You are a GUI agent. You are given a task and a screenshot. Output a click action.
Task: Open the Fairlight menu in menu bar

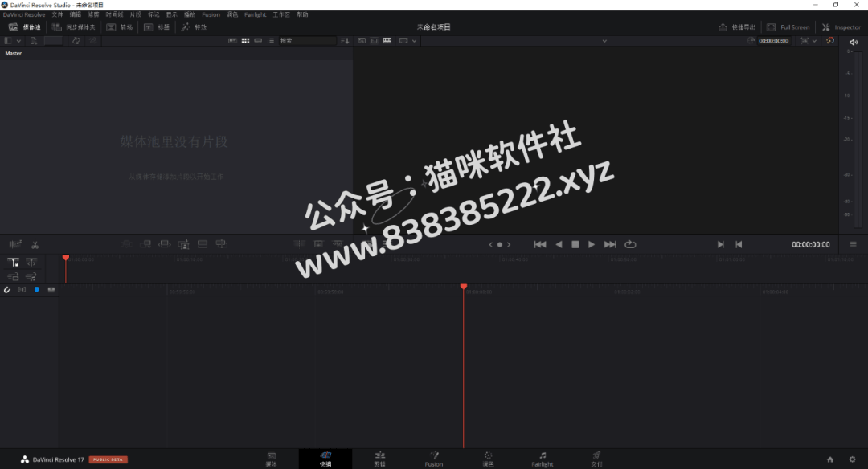(256, 15)
